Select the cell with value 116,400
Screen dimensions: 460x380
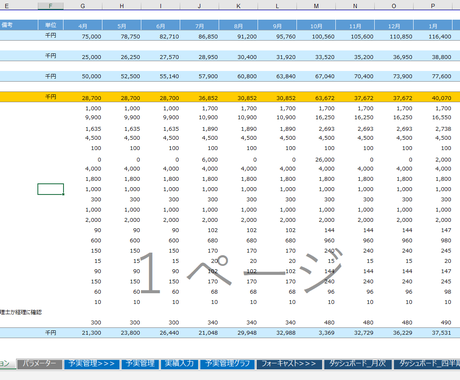pos(433,36)
